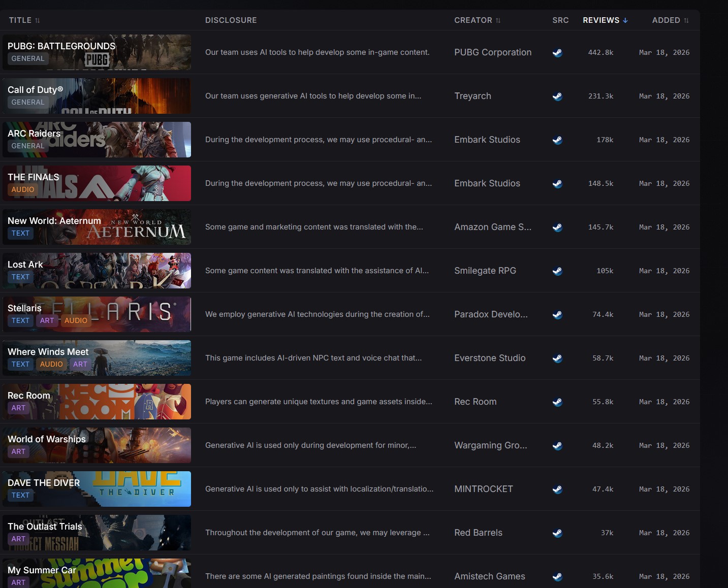Image resolution: width=728 pixels, height=588 pixels.
Task: Click creator Amistech Games
Action: [490, 576]
